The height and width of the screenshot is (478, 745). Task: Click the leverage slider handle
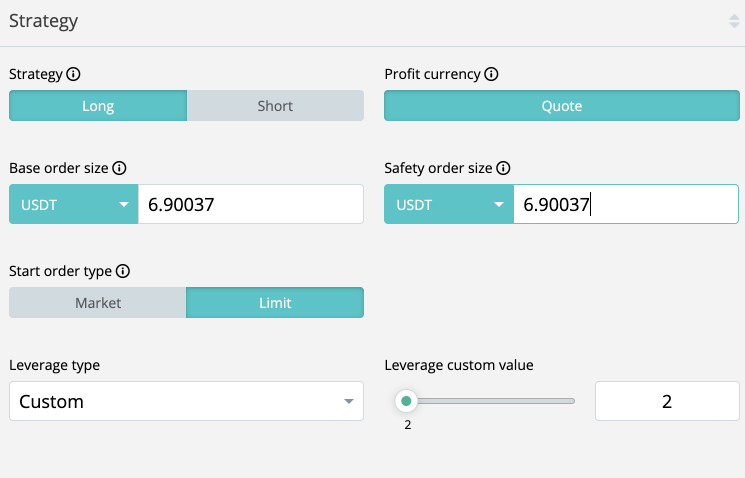point(406,401)
